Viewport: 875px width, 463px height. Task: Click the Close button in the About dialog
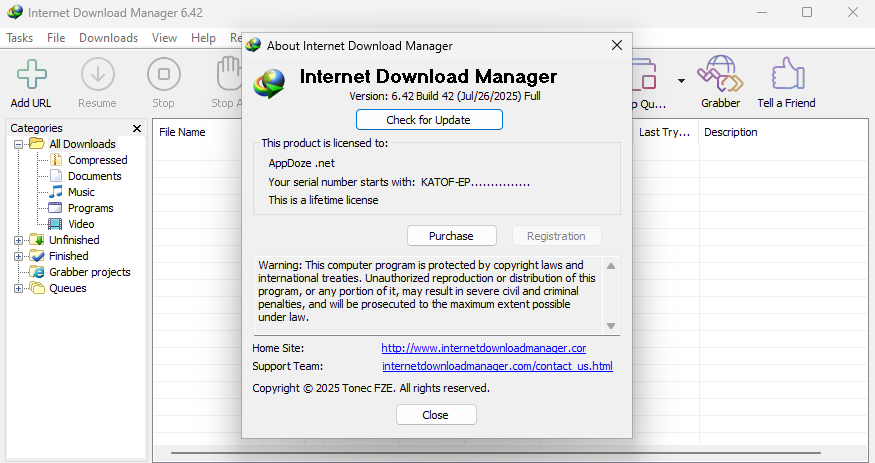436,415
